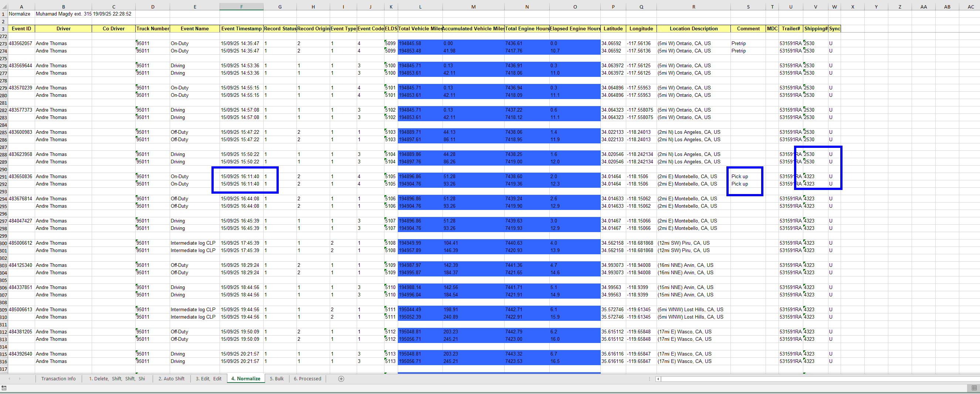980x394 pixels.
Task: Click latitude cell 34.562158 in row 300
Action: point(613,243)
